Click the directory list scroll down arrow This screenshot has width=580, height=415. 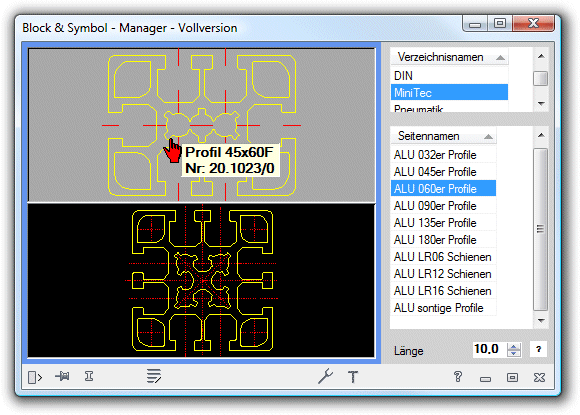pos(541,104)
